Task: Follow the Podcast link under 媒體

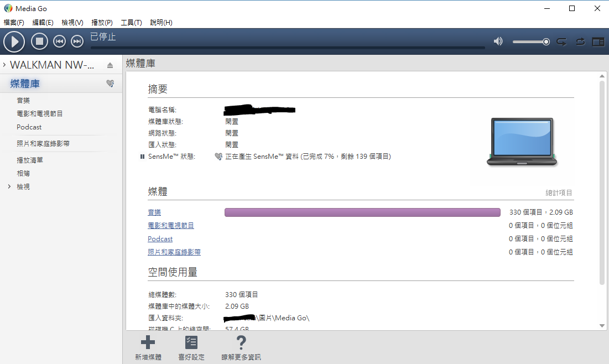Action: [x=160, y=239]
